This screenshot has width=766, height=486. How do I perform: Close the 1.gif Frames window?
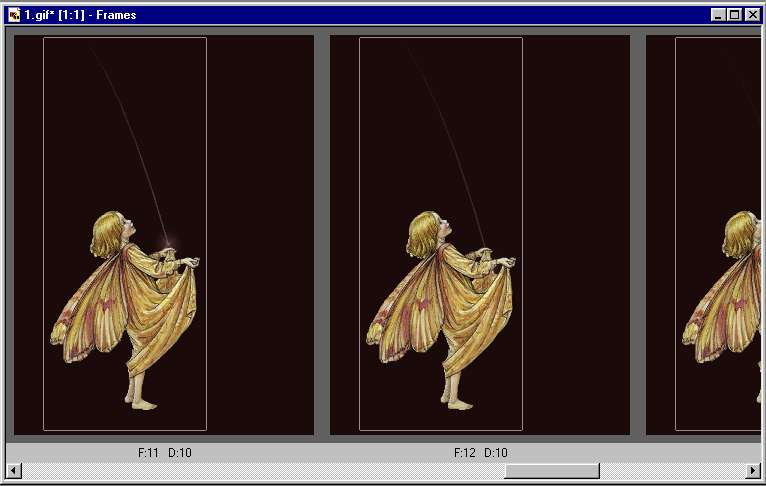pyautogui.click(x=752, y=15)
